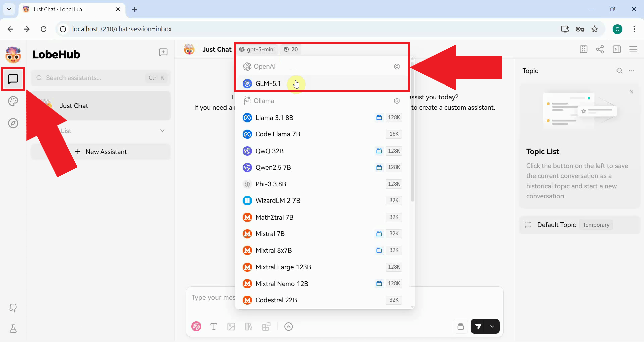Expand the history limit dropdown showing 20
The image size is (644, 342).
[290, 49]
